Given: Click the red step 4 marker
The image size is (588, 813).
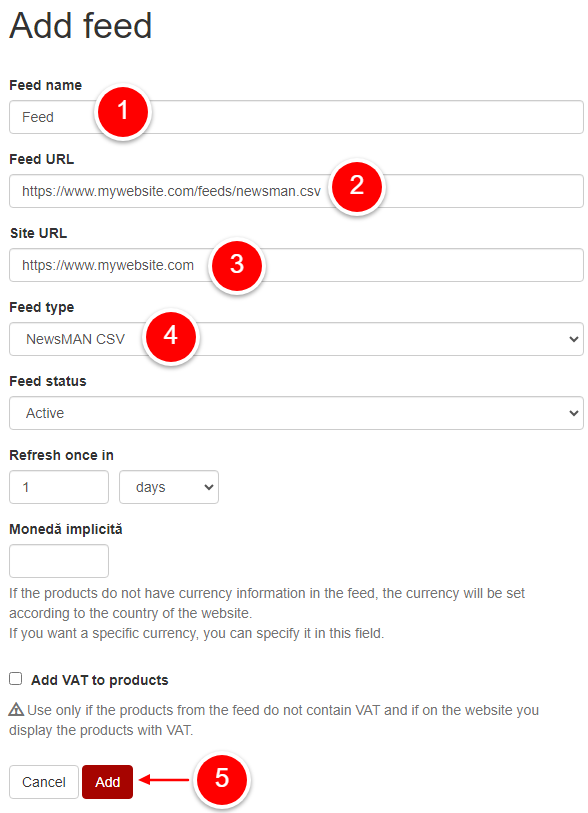Looking at the screenshot, I should (x=171, y=336).
